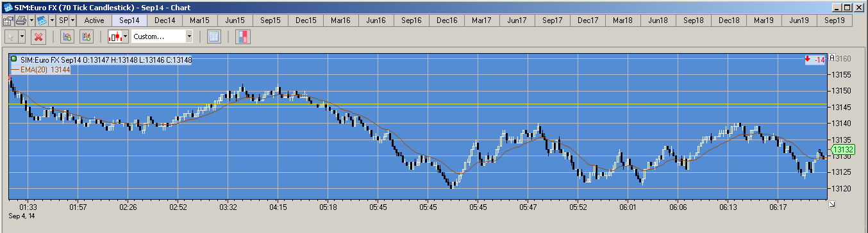Click the add chart analysis icon
This screenshot has width=868, height=233.
click(68, 36)
